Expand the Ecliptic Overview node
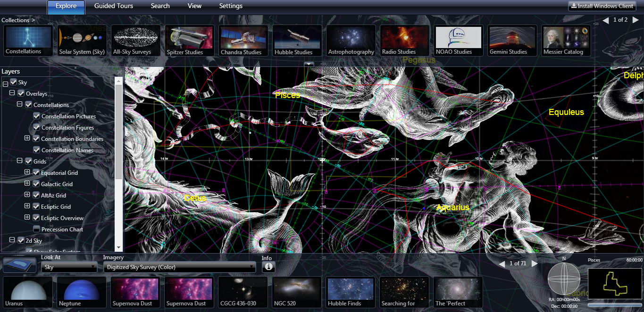 point(27,217)
